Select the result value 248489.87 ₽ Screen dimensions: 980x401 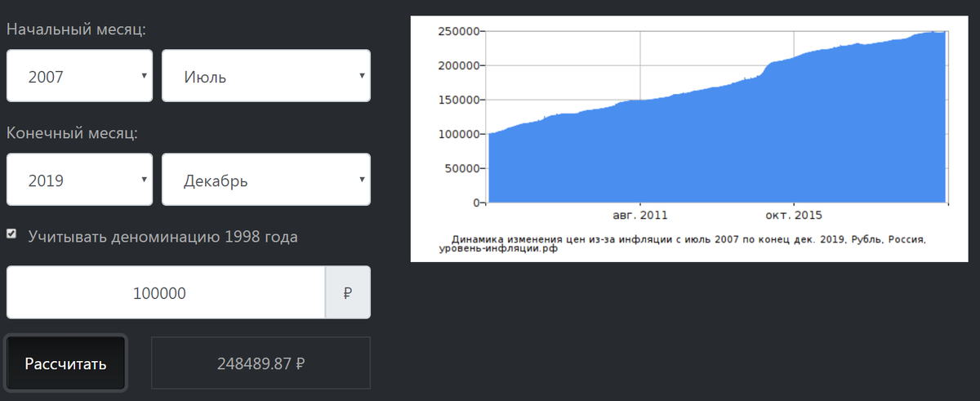tap(261, 363)
